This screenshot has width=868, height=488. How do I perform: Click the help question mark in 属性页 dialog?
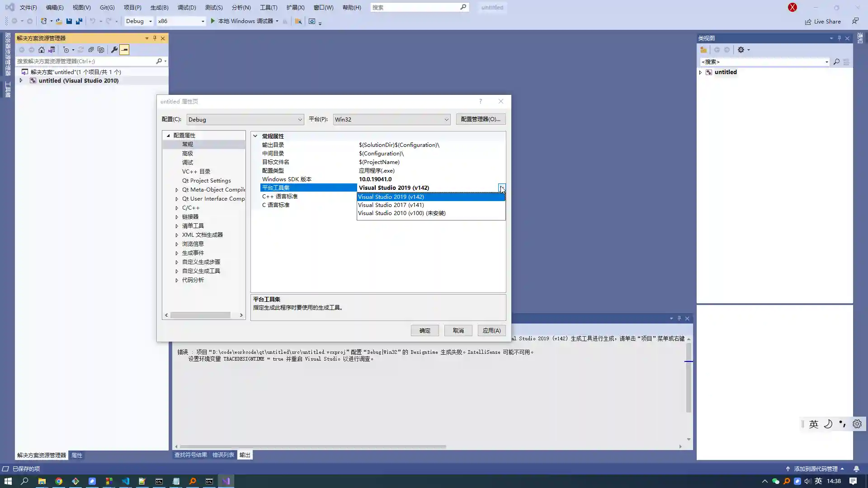[x=481, y=101]
